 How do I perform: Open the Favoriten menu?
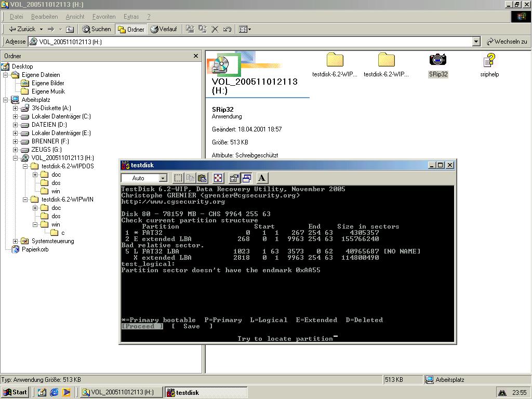pos(104,17)
